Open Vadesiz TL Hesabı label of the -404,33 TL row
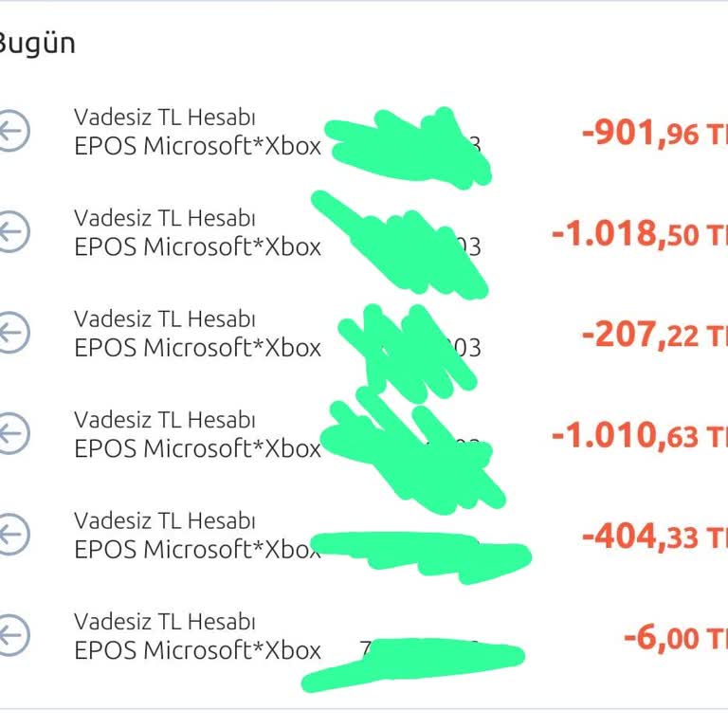The height and width of the screenshot is (728, 728). click(165, 521)
